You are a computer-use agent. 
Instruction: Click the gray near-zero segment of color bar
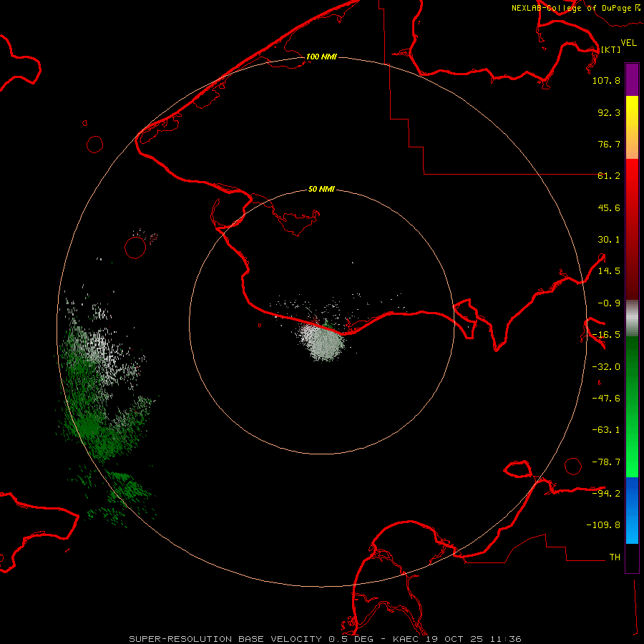[x=632, y=318]
